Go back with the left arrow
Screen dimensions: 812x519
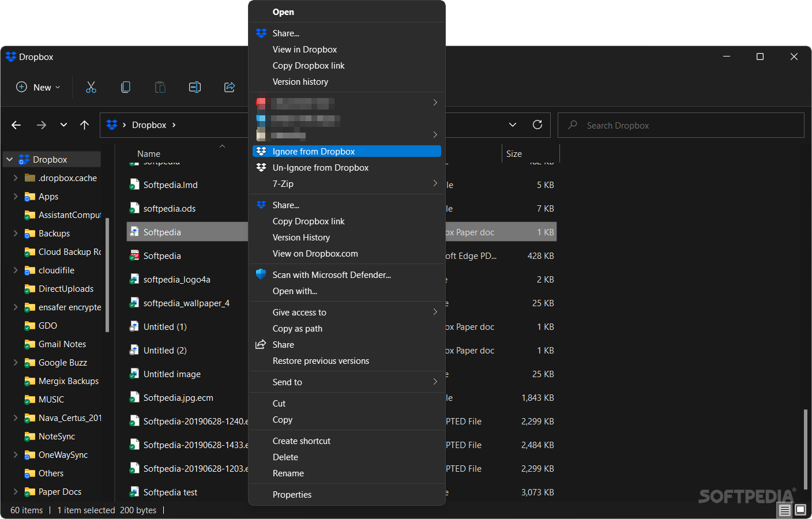(x=16, y=125)
